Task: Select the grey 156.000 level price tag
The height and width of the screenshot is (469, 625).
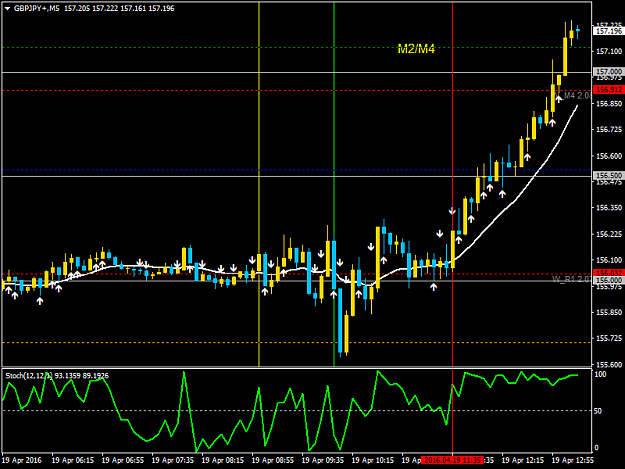Action: pos(609,281)
